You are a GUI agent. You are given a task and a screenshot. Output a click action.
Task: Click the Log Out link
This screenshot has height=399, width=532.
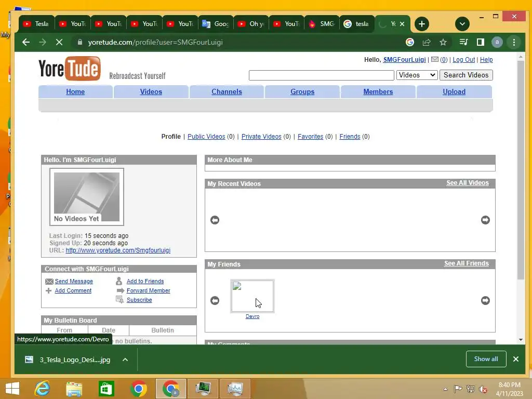(463, 60)
